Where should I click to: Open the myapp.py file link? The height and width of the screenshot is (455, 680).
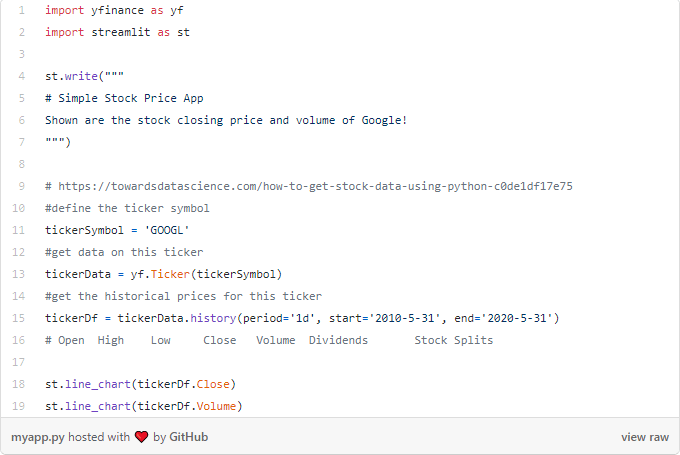tap(38, 437)
